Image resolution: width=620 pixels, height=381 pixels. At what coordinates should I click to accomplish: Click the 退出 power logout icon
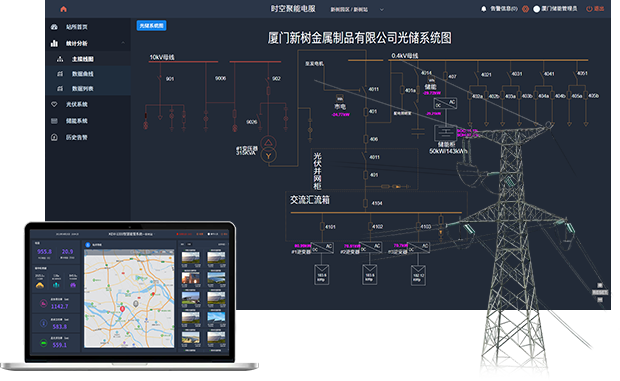(x=589, y=9)
